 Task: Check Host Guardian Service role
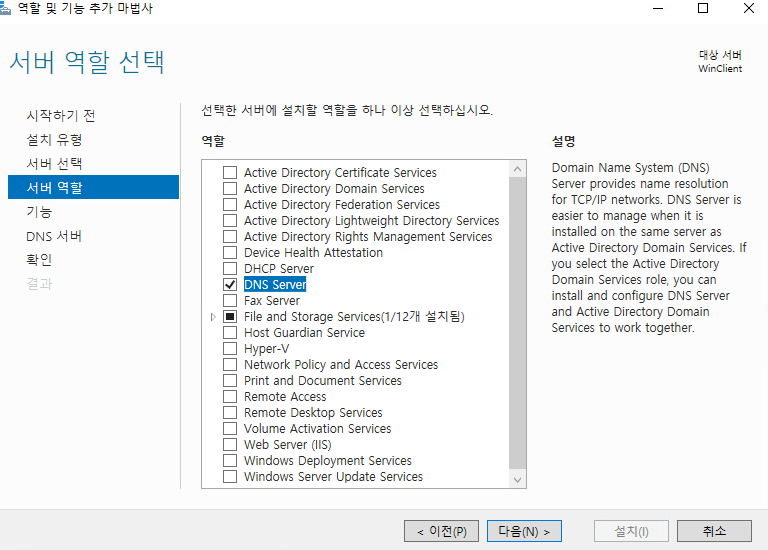[x=230, y=333]
